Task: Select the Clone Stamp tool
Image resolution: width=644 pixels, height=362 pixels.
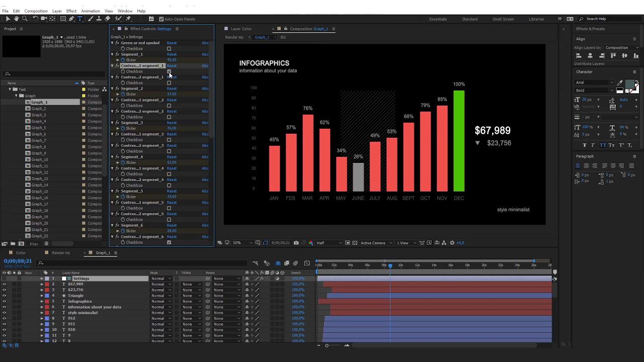Action: (x=99, y=19)
